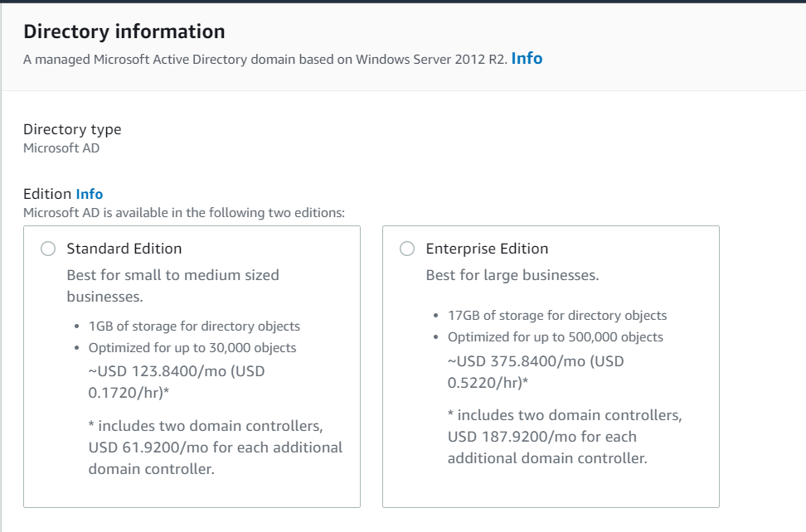
Task: Click the Directory type label
Action: pyautogui.click(x=72, y=129)
